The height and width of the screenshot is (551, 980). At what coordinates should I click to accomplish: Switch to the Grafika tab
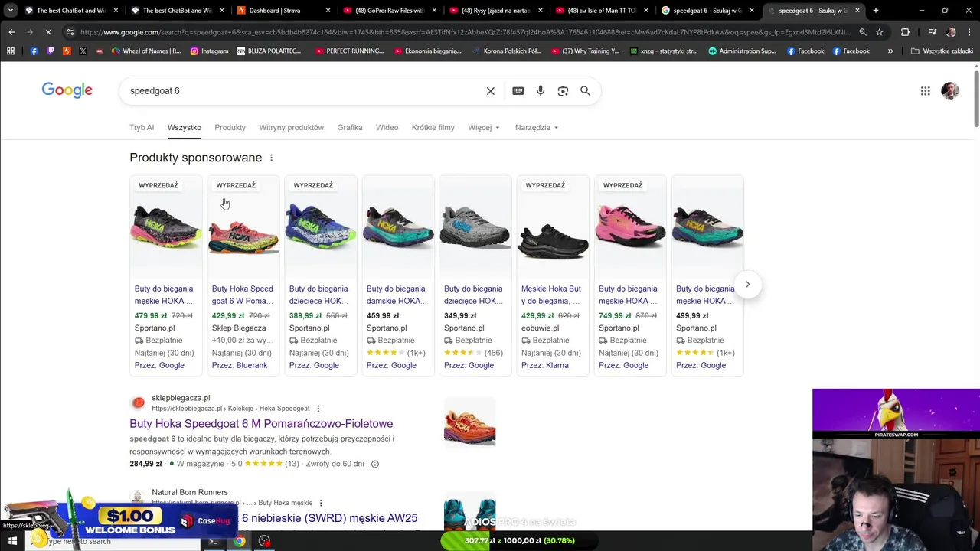(x=350, y=128)
